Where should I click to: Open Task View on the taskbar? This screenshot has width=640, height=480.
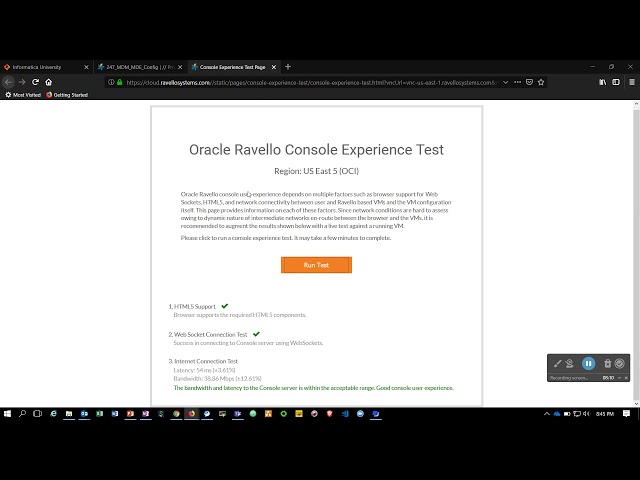tap(38, 413)
